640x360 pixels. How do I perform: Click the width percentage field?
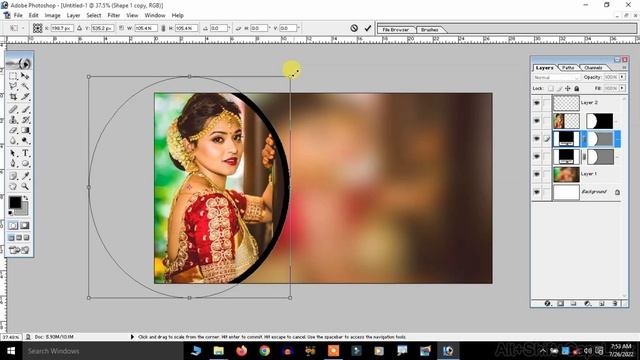(146, 28)
